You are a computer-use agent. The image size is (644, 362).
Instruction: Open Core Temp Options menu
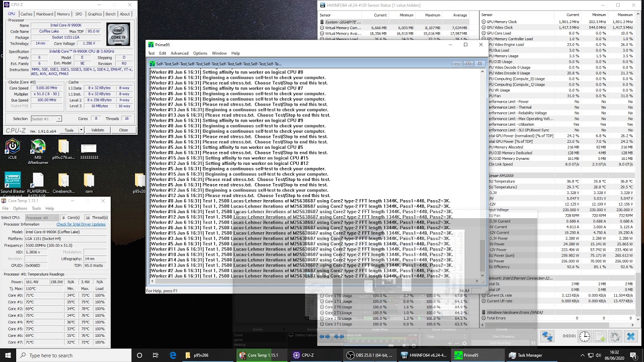coord(20,208)
